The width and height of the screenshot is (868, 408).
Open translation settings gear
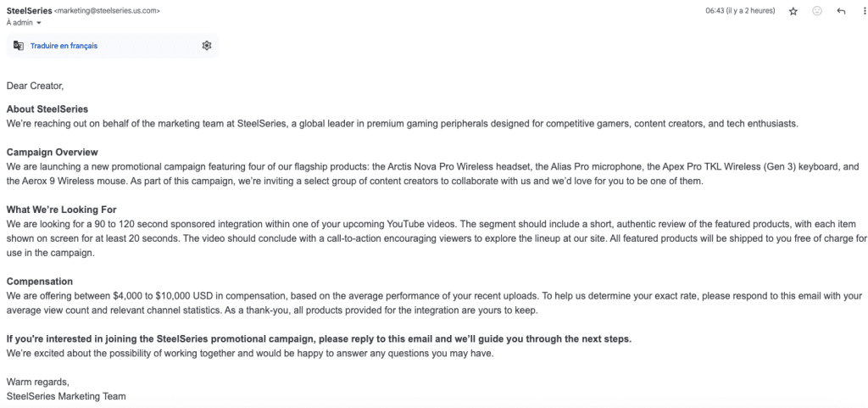pyautogui.click(x=207, y=46)
